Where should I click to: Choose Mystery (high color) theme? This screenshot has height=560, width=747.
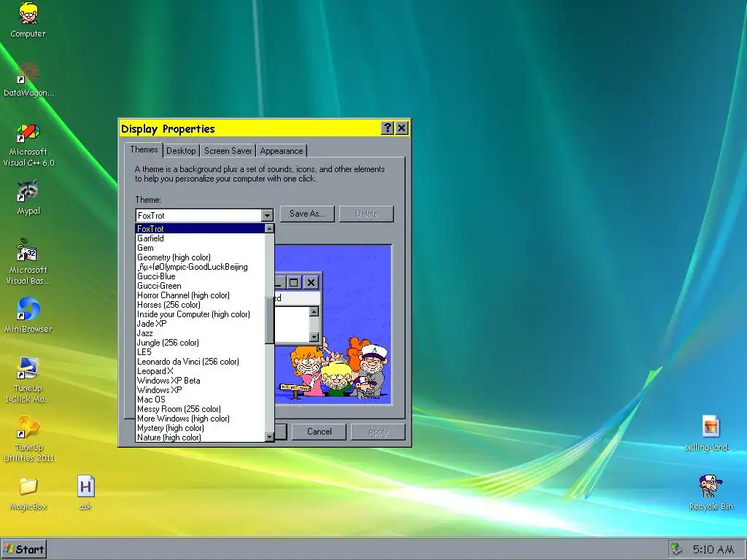point(200,428)
